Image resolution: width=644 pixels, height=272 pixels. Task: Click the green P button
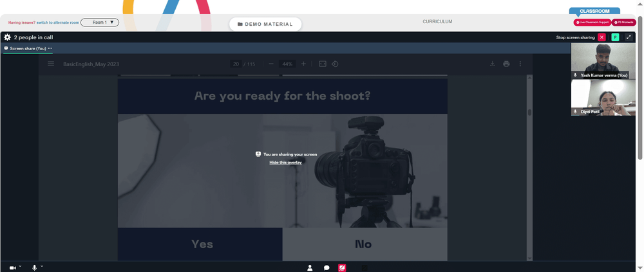615,37
